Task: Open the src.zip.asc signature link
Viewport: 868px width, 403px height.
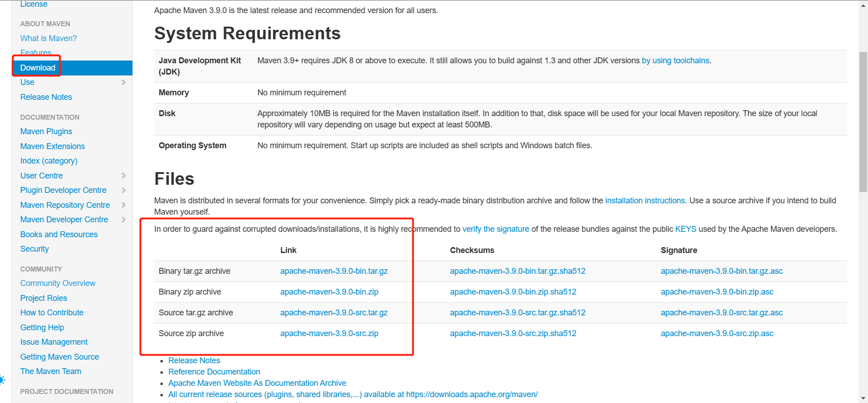Action: coord(717,333)
